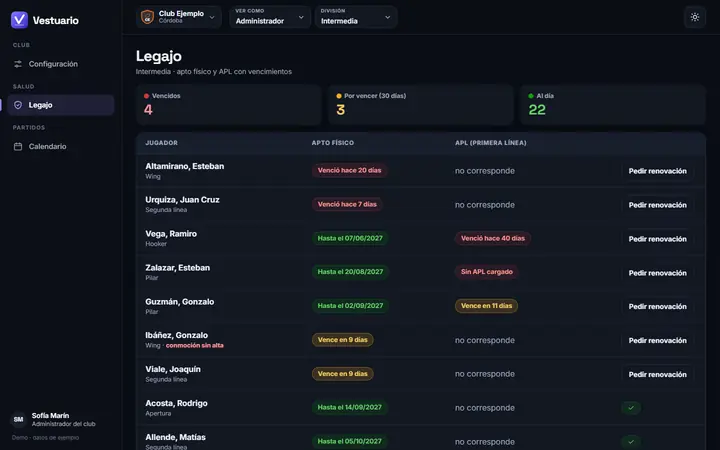Select player name Allende, Matías

[x=175, y=437]
